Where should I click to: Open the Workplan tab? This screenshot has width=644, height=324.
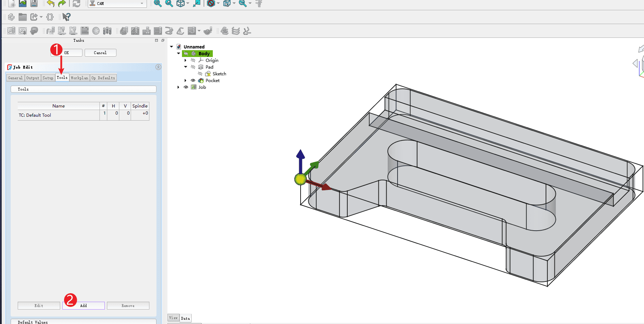[79, 78]
